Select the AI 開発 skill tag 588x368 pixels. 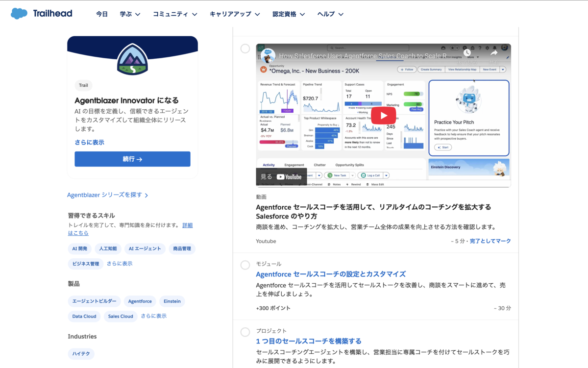pyautogui.click(x=80, y=249)
